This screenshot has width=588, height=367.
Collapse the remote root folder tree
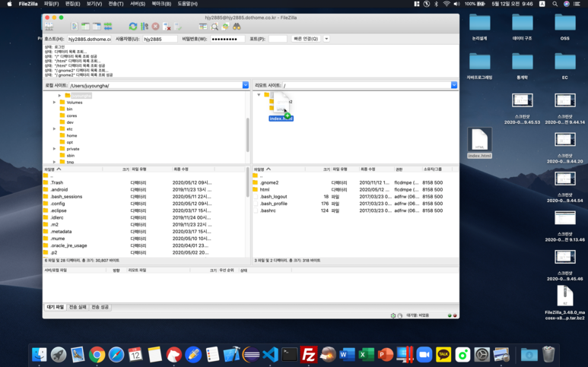click(x=259, y=95)
